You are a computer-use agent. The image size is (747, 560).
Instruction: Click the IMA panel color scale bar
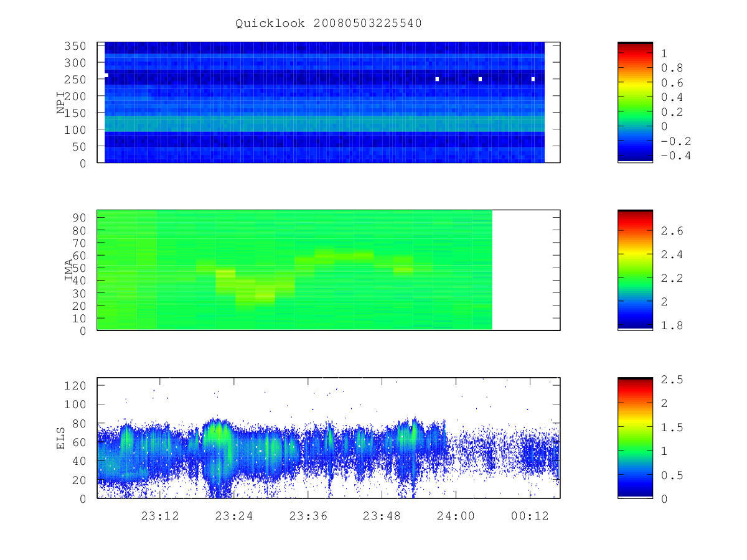pos(635,270)
